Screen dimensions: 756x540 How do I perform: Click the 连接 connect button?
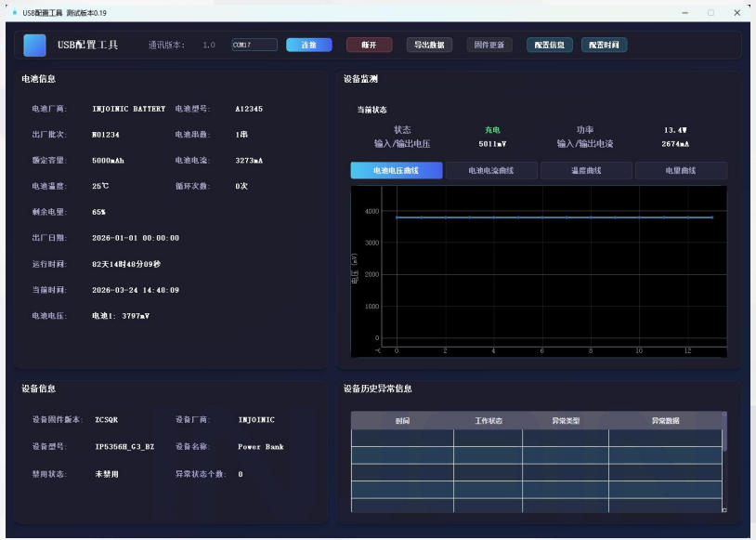tap(309, 45)
